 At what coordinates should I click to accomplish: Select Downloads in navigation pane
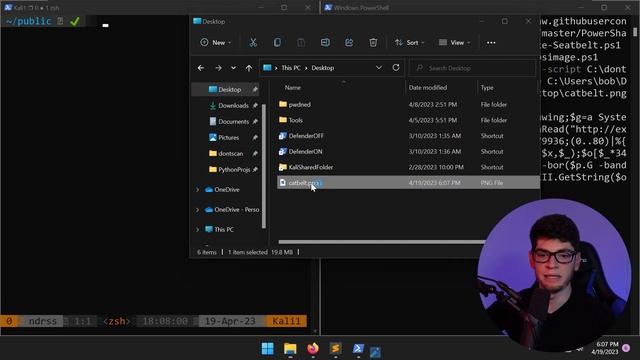pos(233,105)
